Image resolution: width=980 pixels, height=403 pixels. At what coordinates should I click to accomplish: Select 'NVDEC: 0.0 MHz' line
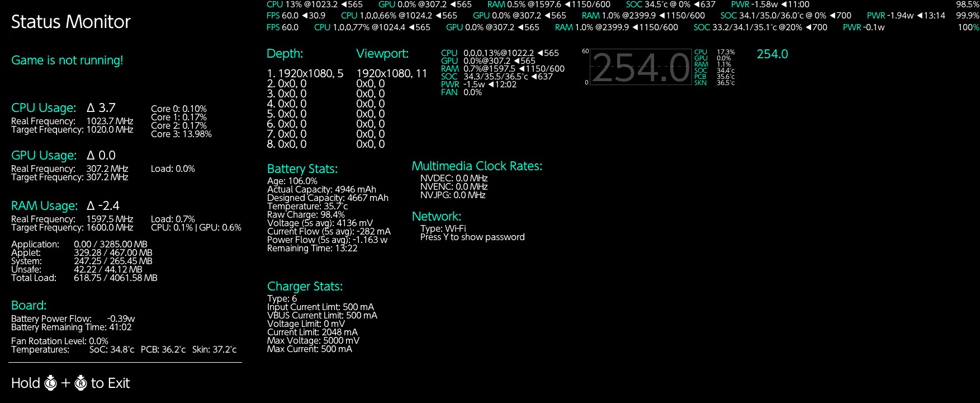(x=454, y=178)
